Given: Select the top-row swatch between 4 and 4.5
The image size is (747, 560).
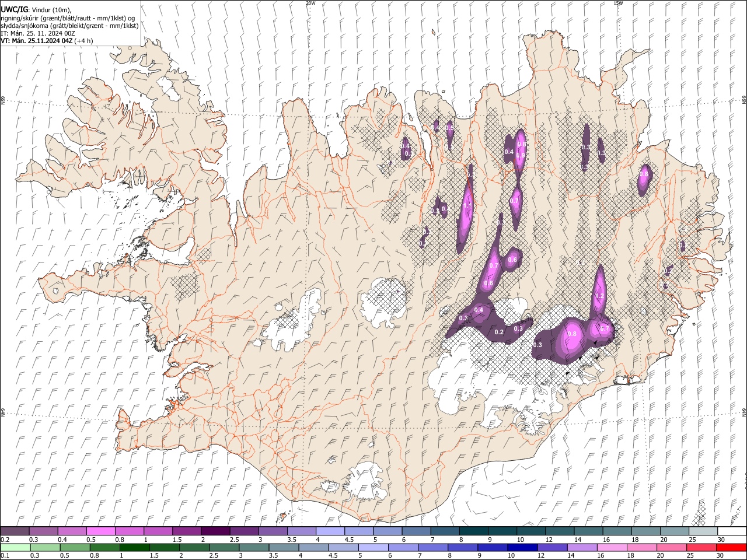Looking at the screenshot, I should click(330, 531).
